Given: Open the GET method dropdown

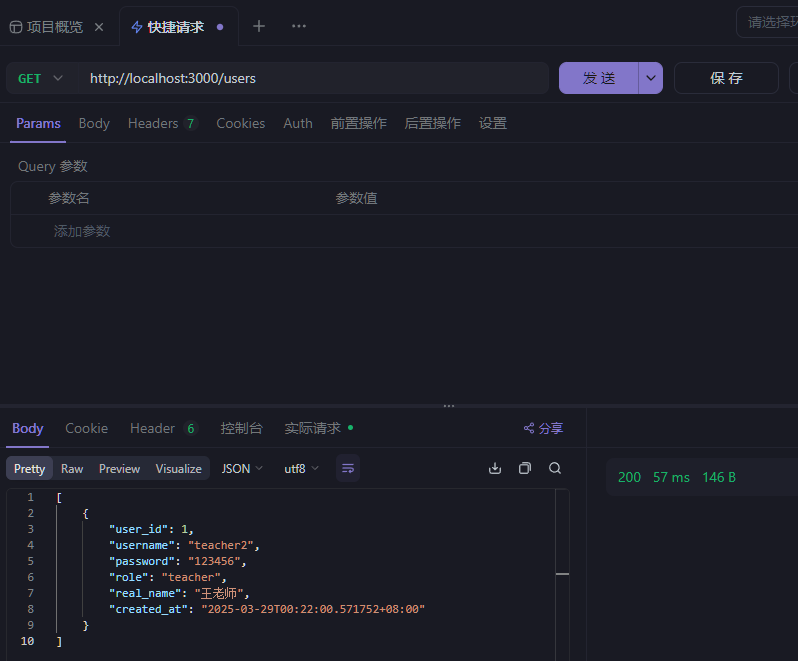Looking at the screenshot, I should pyautogui.click(x=42, y=78).
